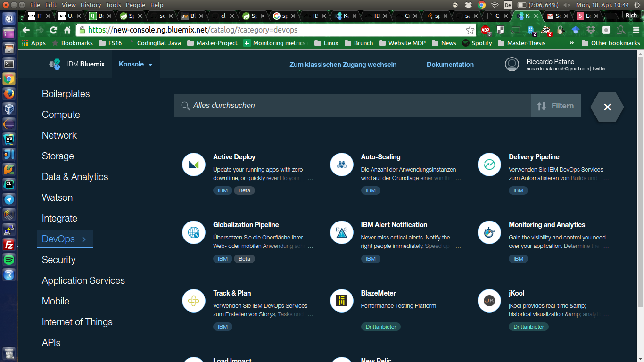644x362 pixels.
Task: Click the Beta tag on Active Deploy
Action: tap(244, 190)
